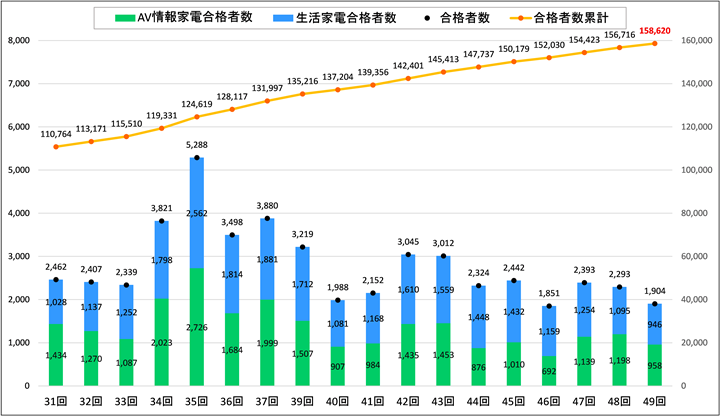Click the blue 2,562 segment of 35回 bar
720x416 pixels.
[197, 212]
